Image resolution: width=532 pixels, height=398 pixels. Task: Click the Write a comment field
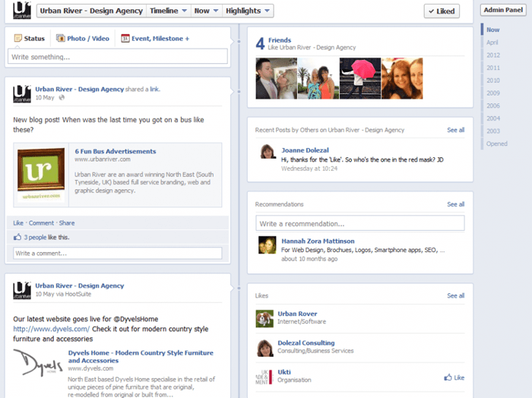(x=117, y=253)
